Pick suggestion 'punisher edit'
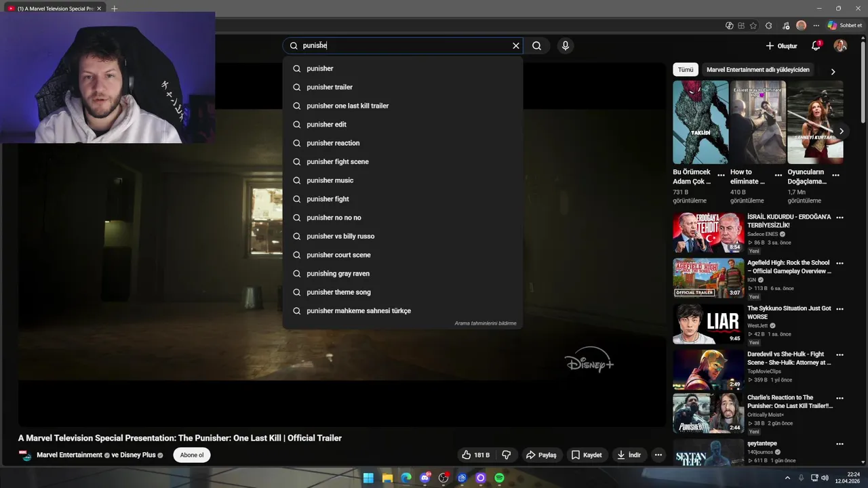The width and height of the screenshot is (868, 488). (x=403, y=124)
